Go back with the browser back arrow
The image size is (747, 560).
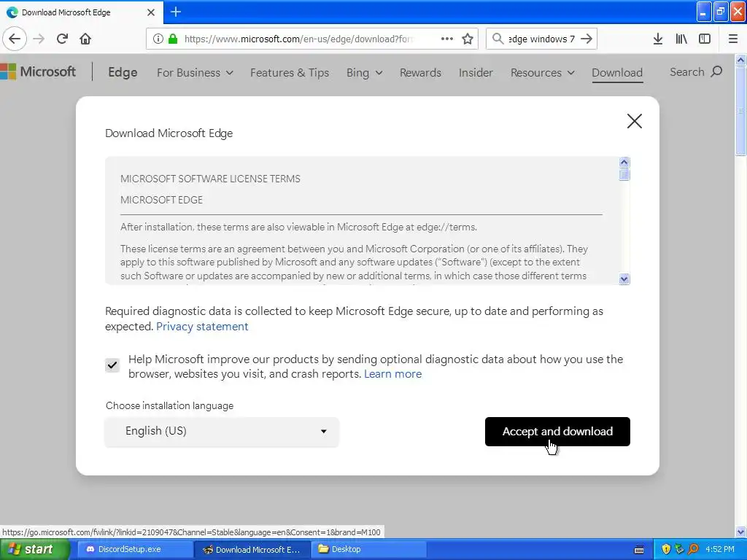click(15, 39)
